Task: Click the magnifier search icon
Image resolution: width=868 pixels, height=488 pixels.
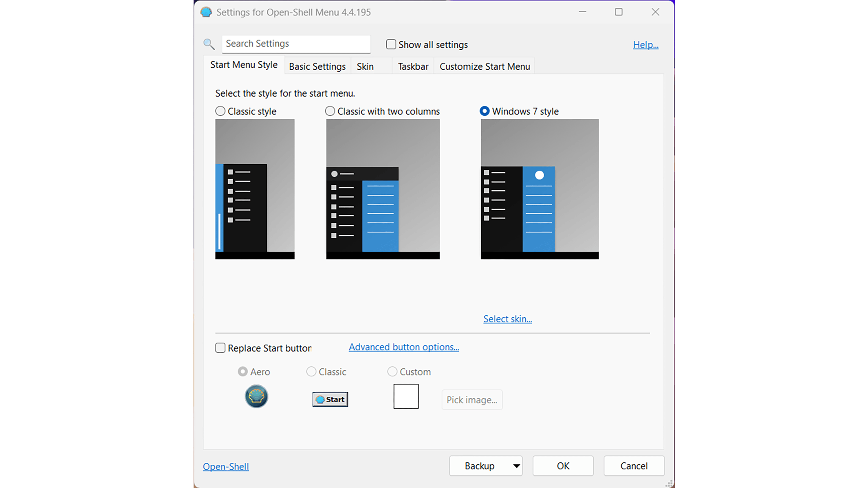Action: point(209,44)
